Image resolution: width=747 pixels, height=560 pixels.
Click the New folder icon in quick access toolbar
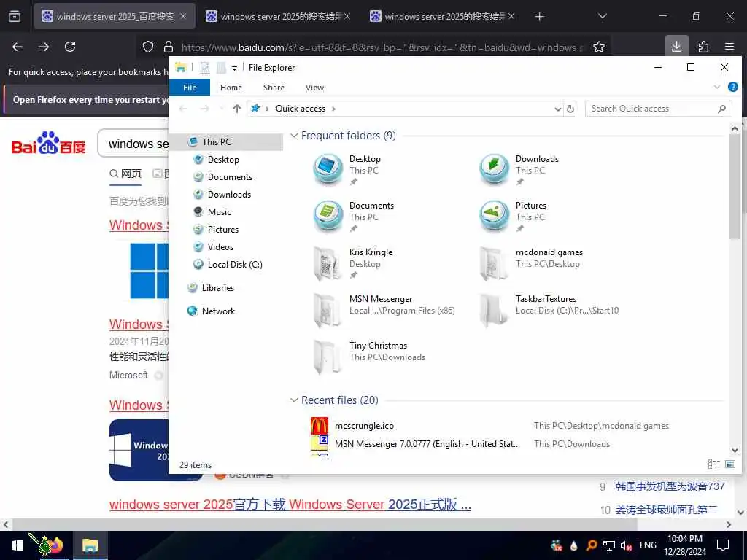click(221, 68)
